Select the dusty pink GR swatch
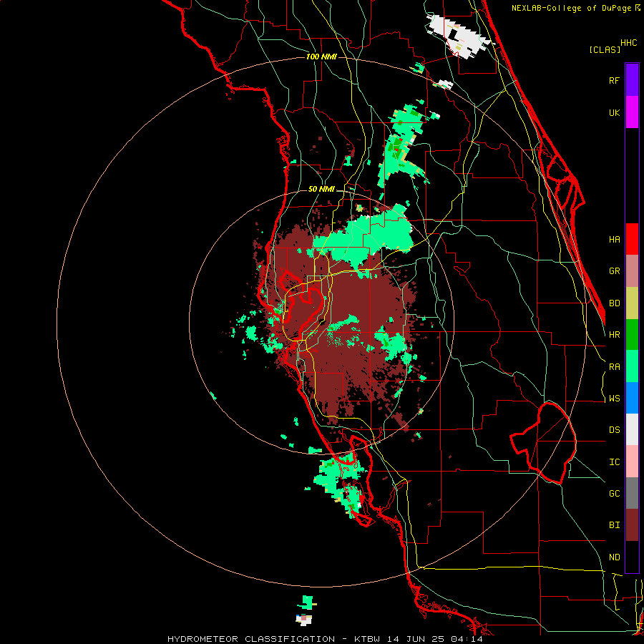The width and height of the screenshot is (644, 644). [x=632, y=271]
